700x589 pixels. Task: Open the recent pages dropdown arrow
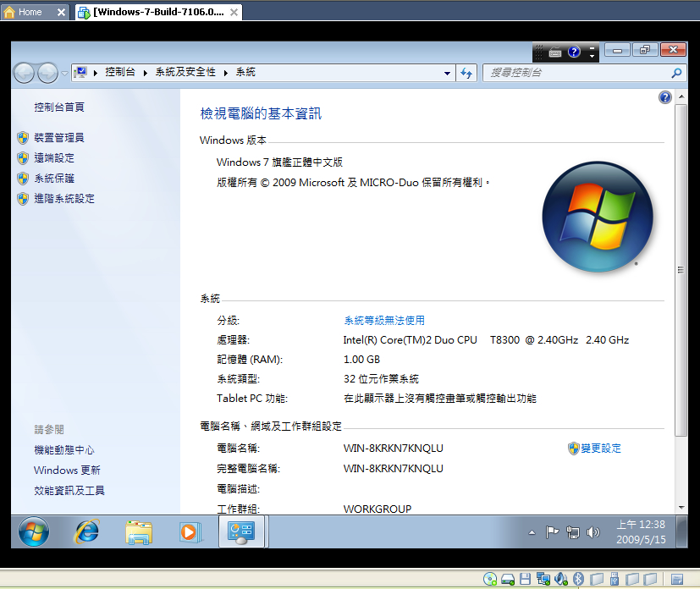[x=64, y=73]
